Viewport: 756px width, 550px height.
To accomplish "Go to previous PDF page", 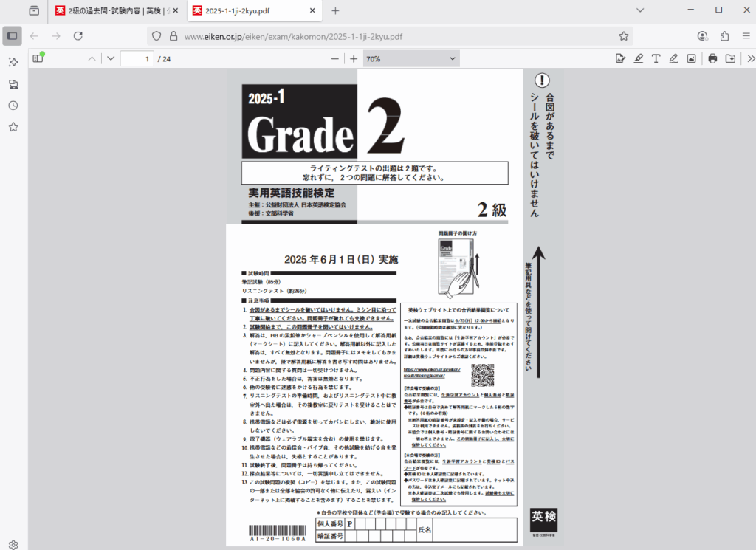I will pyautogui.click(x=92, y=59).
